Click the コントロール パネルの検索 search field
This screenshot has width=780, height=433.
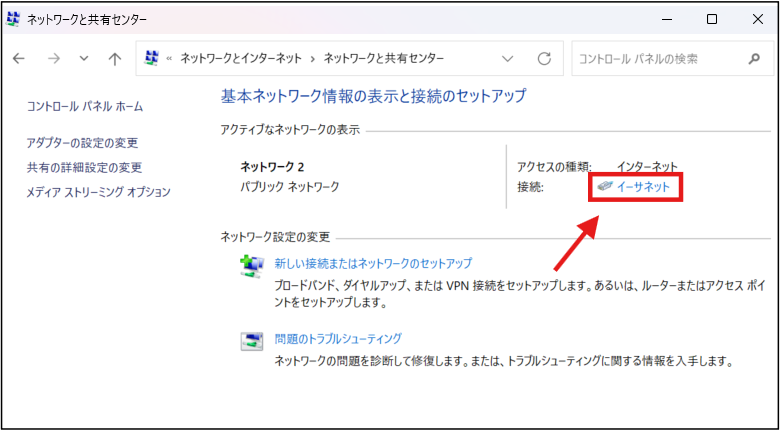tap(672, 59)
